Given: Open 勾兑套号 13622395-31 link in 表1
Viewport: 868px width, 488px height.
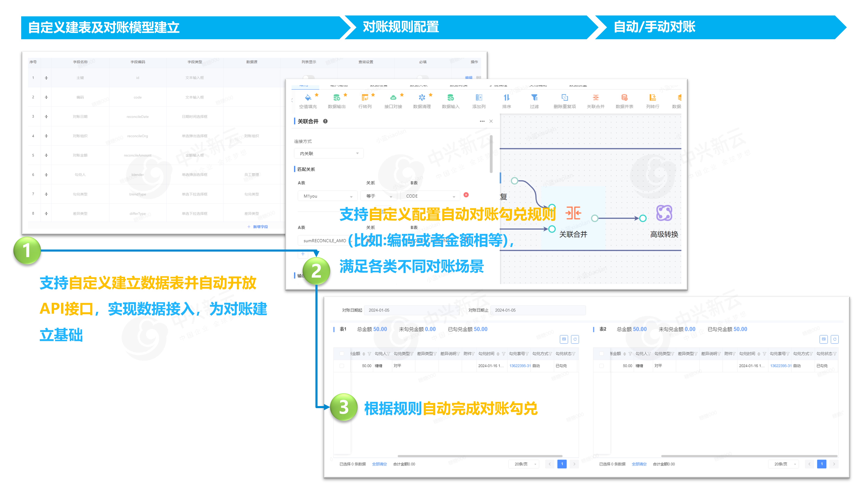Looking at the screenshot, I should click(x=520, y=366).
